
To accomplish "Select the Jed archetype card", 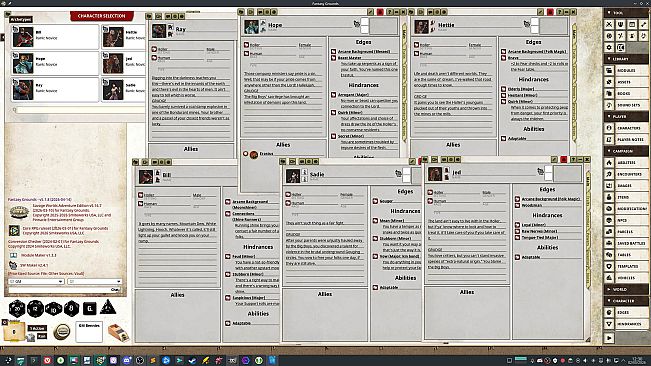I will (123, 63).
